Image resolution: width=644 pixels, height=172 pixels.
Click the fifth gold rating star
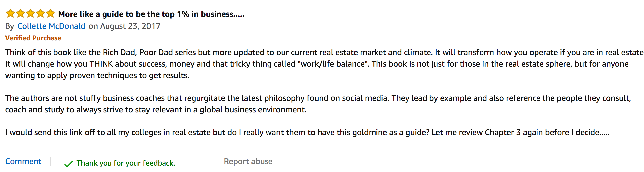point(50,13)
